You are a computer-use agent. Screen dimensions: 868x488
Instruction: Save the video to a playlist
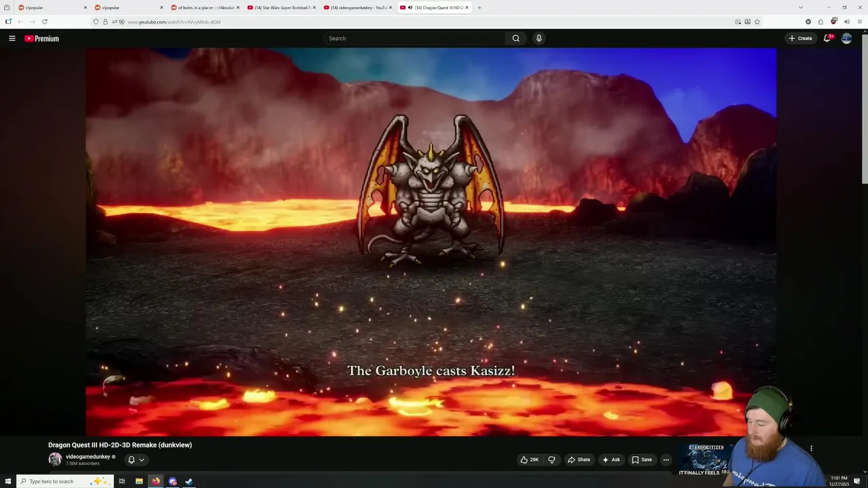tap(642, 460)
